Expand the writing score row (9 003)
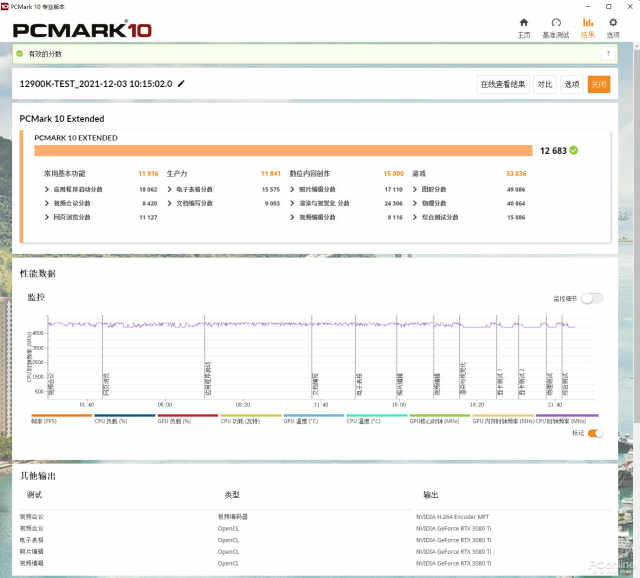640x578 pixels. pyautogui.click(x=224, y=203)
